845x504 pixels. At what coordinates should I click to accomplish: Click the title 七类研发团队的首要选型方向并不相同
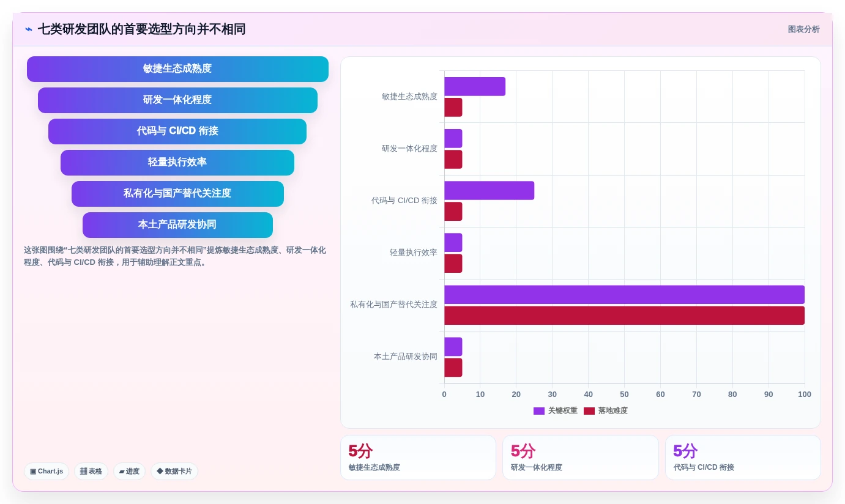point(141,29)
